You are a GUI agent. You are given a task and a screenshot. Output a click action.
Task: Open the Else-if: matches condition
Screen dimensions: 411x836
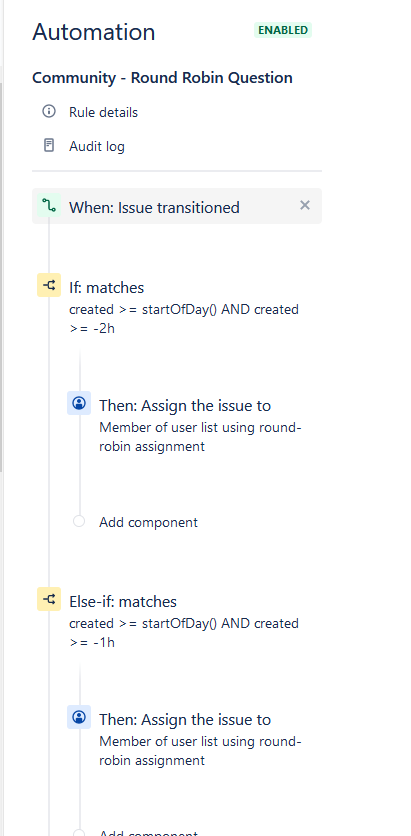[123, 602]
